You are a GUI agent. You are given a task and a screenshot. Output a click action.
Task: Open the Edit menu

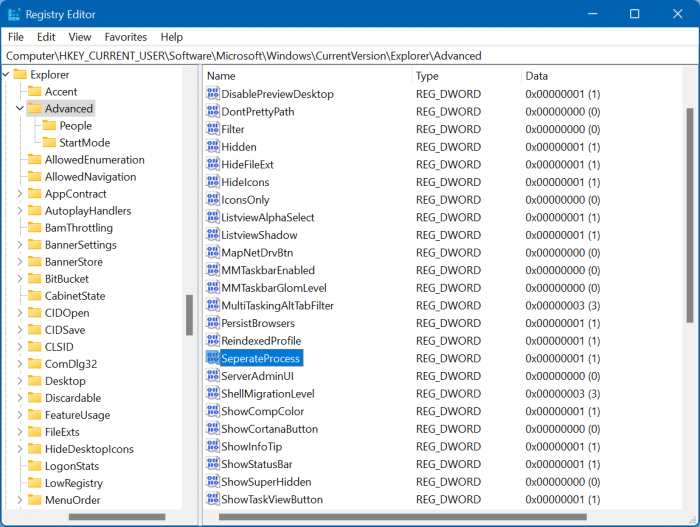[46, 37]
